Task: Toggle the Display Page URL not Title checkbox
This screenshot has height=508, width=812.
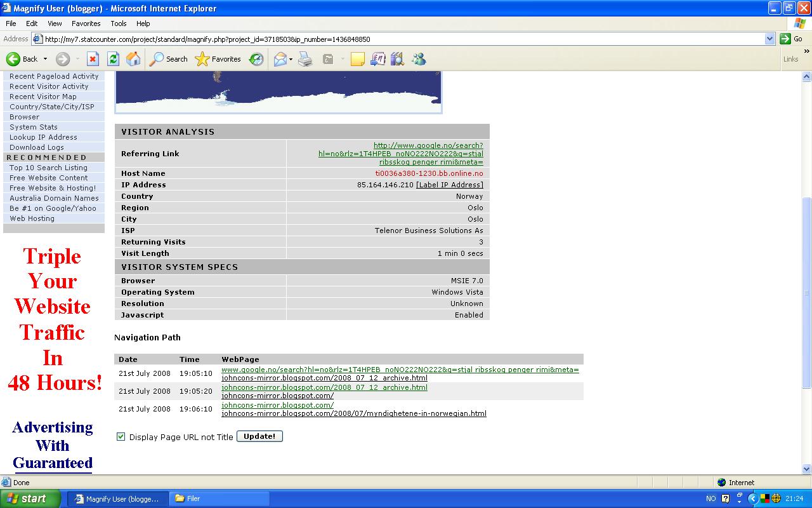Action: (121, 436)
